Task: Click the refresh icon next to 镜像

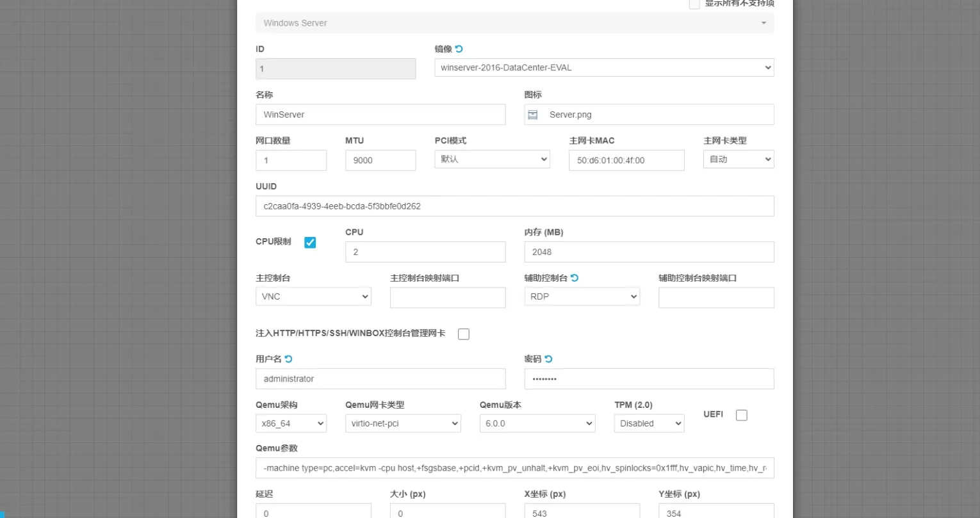Action: [459, 49]
